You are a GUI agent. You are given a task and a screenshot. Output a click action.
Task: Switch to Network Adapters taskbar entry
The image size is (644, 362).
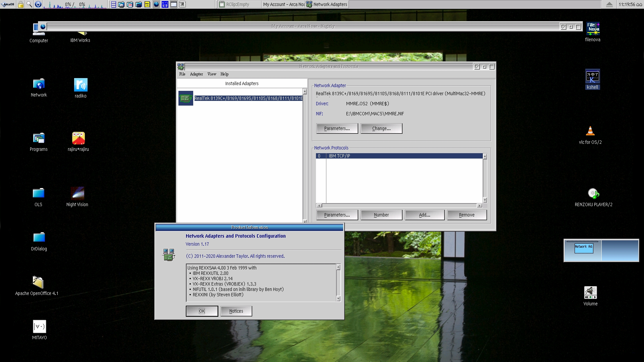pyautogui.click(x=327, y=4)
